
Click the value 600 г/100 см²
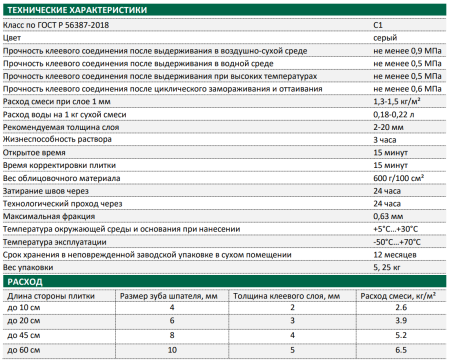pos(398,178)
